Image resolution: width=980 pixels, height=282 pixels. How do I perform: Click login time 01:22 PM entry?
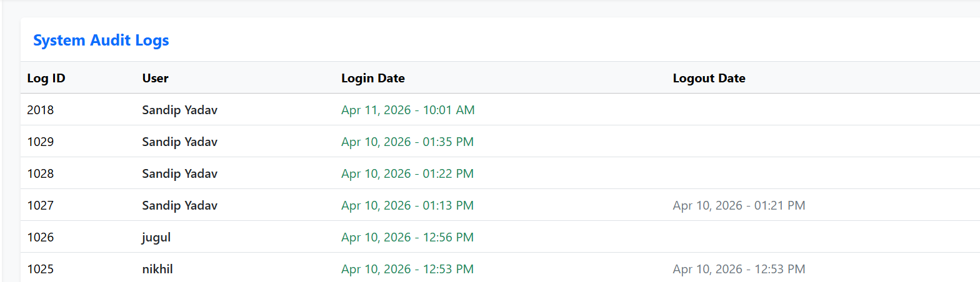tap(407, 174)
